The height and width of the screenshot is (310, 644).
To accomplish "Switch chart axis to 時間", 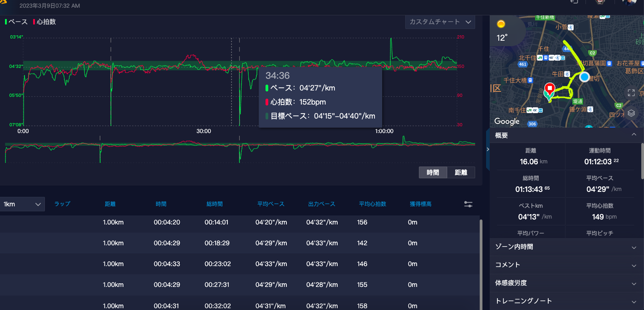I will [433, 172].
